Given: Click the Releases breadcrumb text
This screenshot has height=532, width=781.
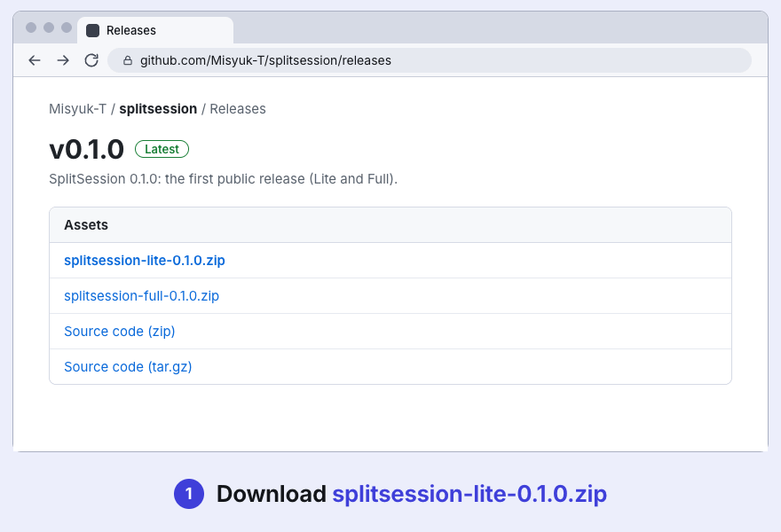Looking at the screenshot, I should 238,109.
